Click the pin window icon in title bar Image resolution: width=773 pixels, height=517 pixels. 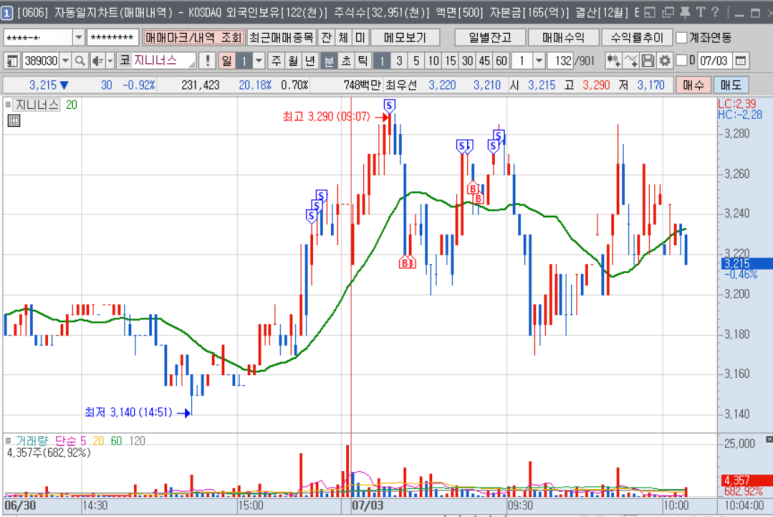[x=685, y=12]
